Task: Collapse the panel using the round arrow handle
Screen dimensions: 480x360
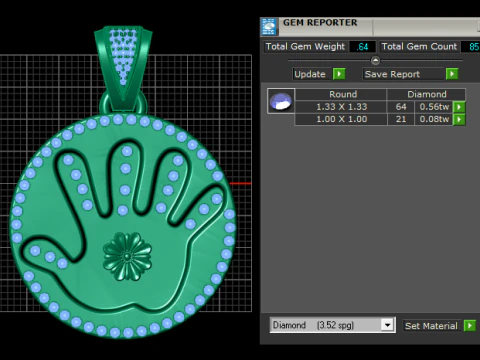Action: (x=375, y=60)
